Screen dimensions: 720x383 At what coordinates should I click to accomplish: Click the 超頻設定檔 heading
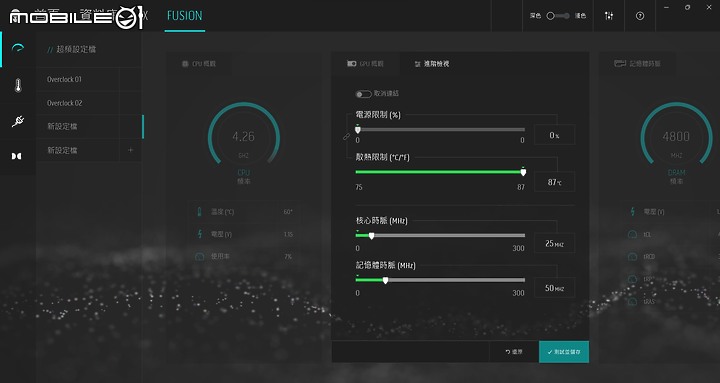pyautogui.click(x=76, y=49)
